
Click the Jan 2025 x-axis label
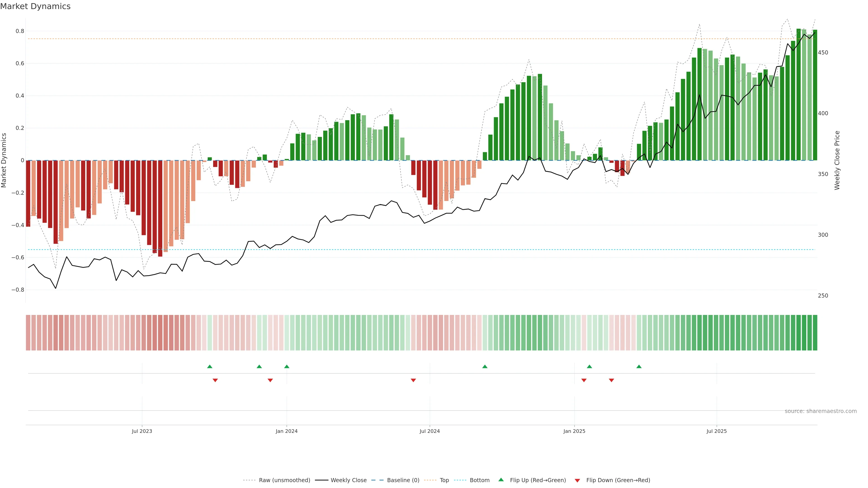pos(574,431)
